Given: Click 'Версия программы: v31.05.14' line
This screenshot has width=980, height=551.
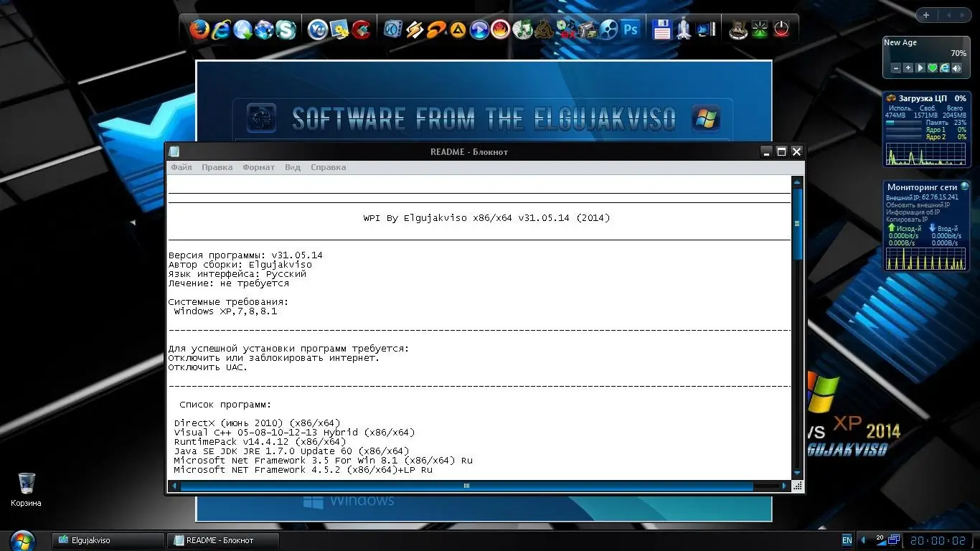Looking at the screenshot, I should [246, 255].
